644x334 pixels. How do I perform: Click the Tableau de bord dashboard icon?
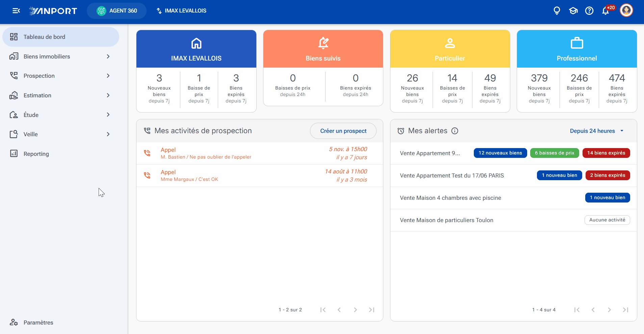(14, 37)
